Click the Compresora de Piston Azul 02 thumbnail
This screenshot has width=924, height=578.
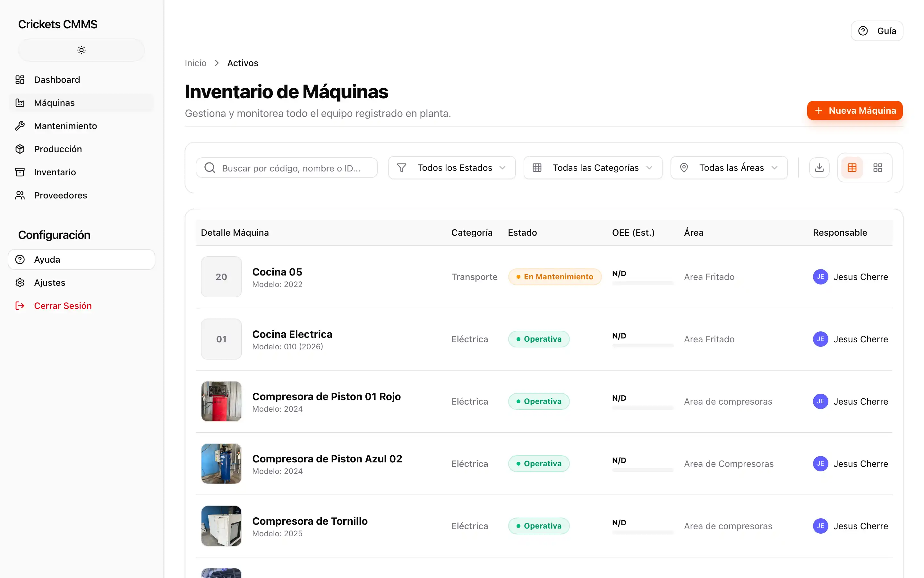221,464
